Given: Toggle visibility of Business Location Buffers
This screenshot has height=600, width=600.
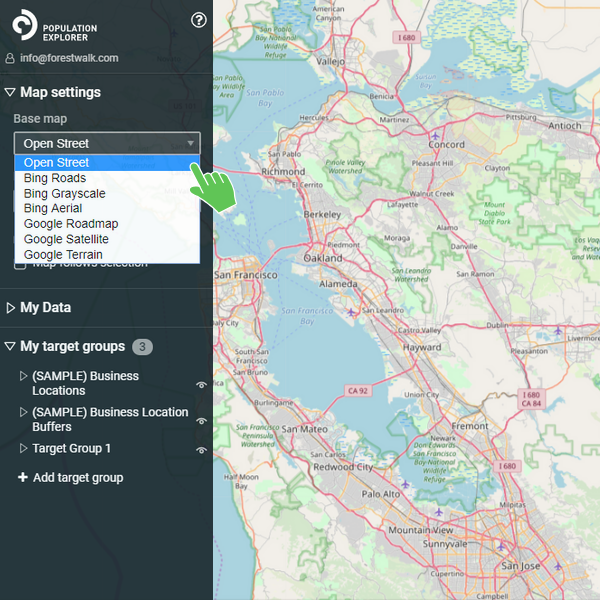Looking at the screenshot, I should (201, 421).
